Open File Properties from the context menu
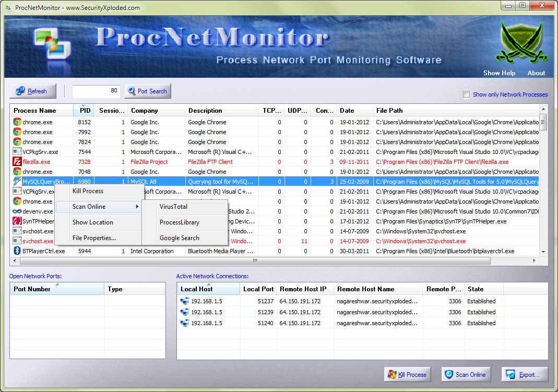This screenshot has height=392, width=558. tap(94, 238)
